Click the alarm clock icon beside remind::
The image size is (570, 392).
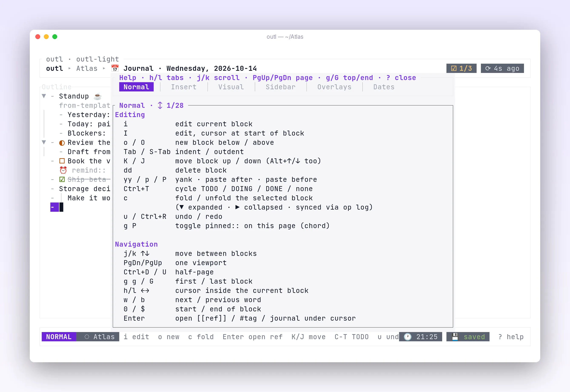(63, 170)
